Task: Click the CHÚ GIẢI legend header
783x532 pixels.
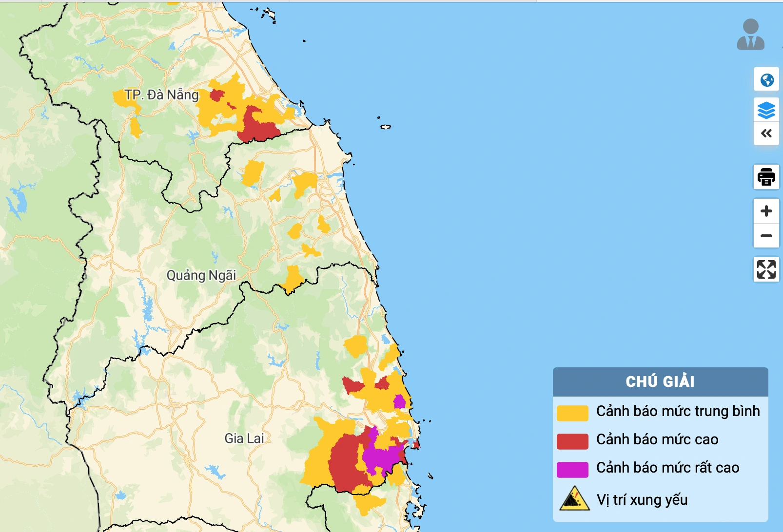Action: (x=660, y=381)
